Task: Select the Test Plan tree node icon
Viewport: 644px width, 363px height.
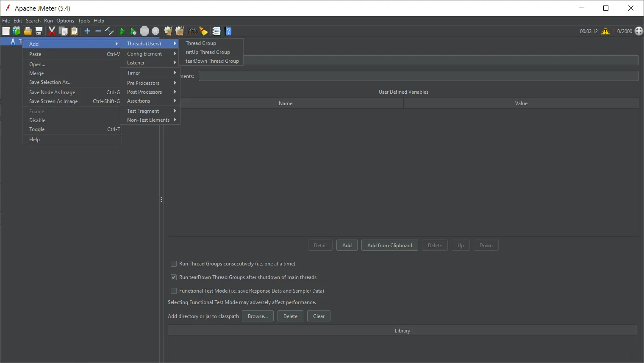Action: (x=13, y=41)
